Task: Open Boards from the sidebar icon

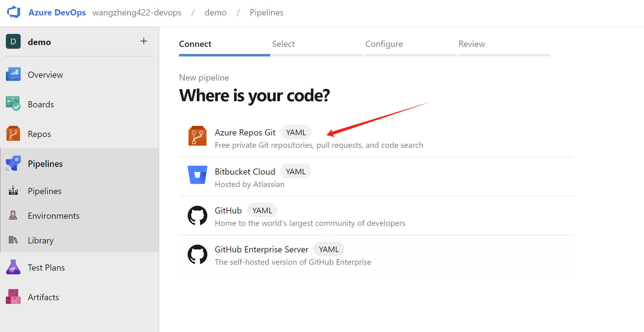Action: tap(13, 104)
